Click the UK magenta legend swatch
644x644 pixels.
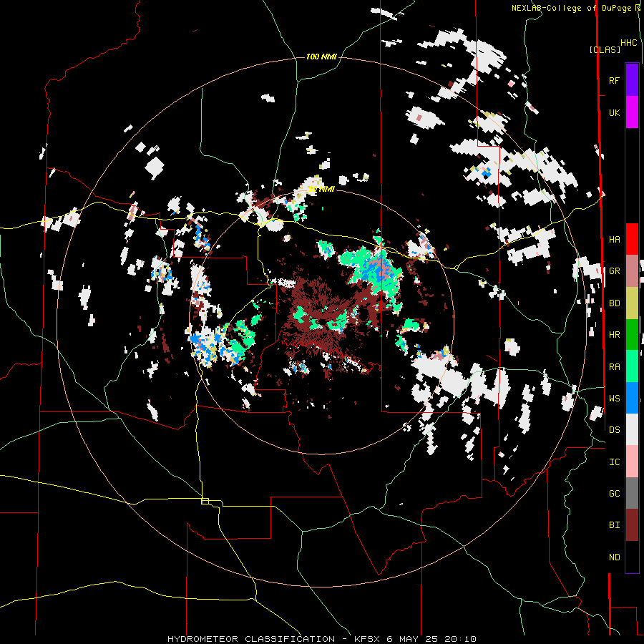(632, 112)
